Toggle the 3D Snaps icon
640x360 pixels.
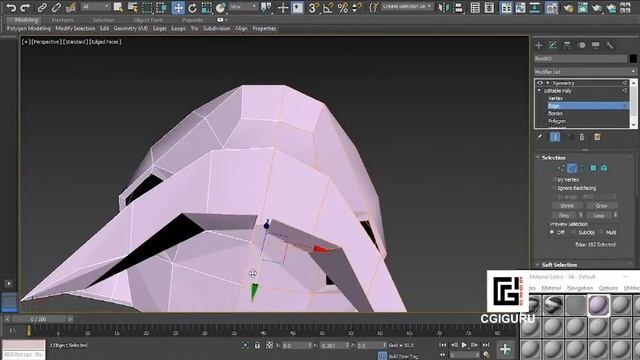pos(313,7)
